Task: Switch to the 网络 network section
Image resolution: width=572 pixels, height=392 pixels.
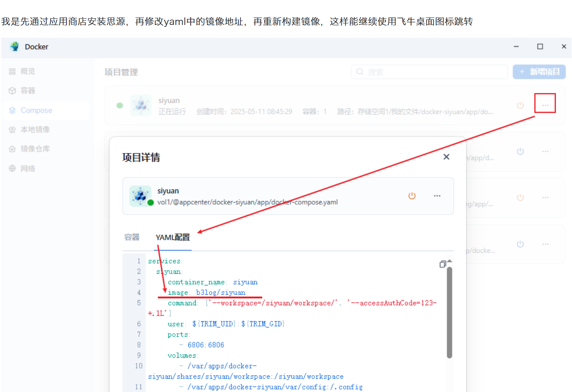Action: 22,168
